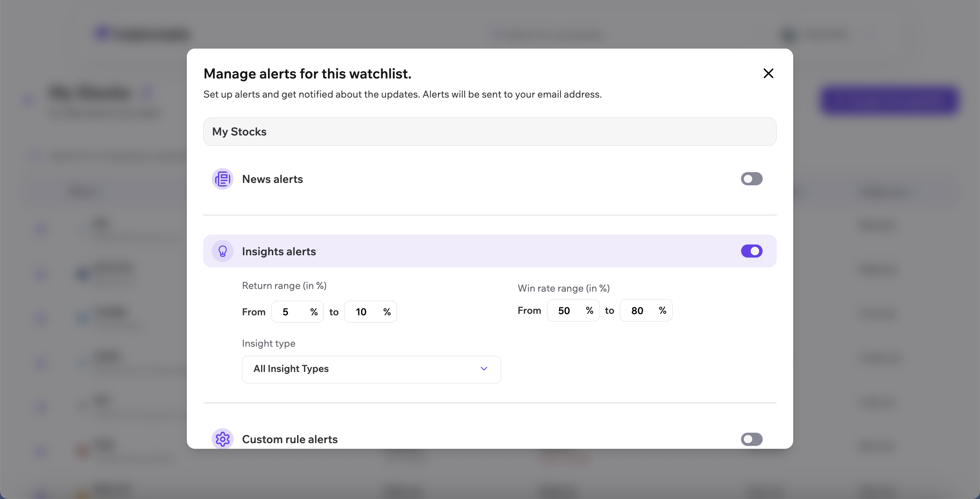Click the return range From 5% input
This screenshot has height=499, width=980.
297,311
